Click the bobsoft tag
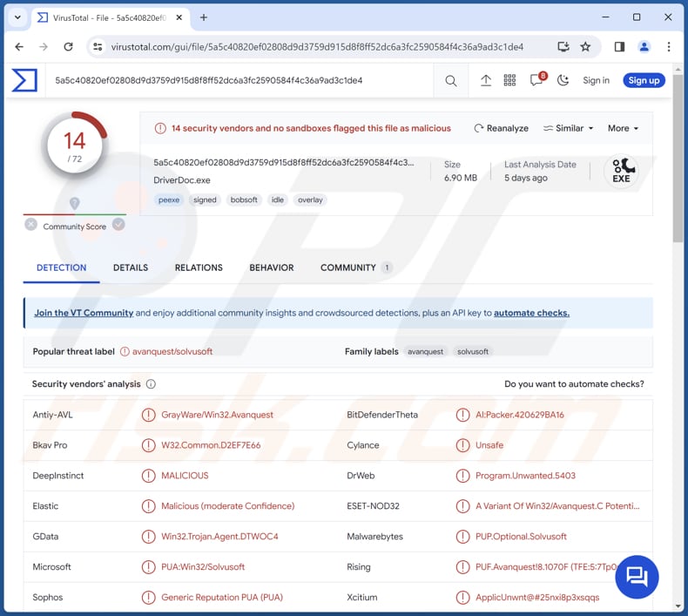 244,200
